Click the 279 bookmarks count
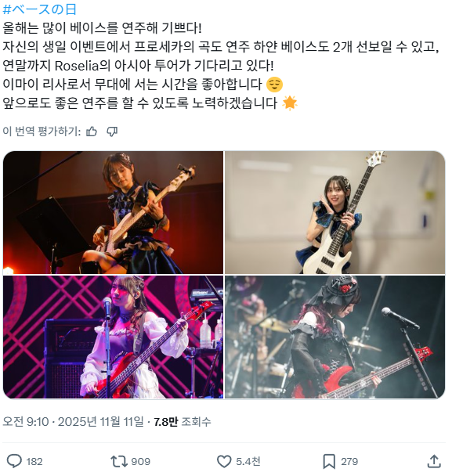The height and width of the screenshot is (476, 452). pos(349,461)
